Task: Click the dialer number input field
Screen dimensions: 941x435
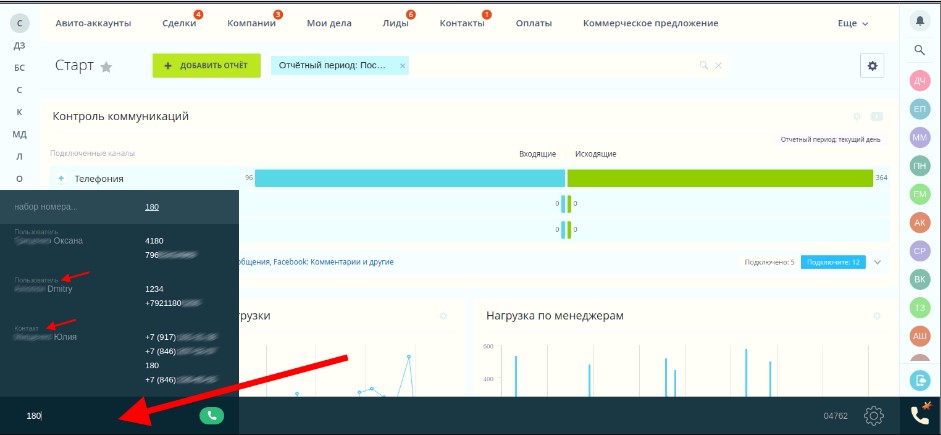Action: (110, 415)
